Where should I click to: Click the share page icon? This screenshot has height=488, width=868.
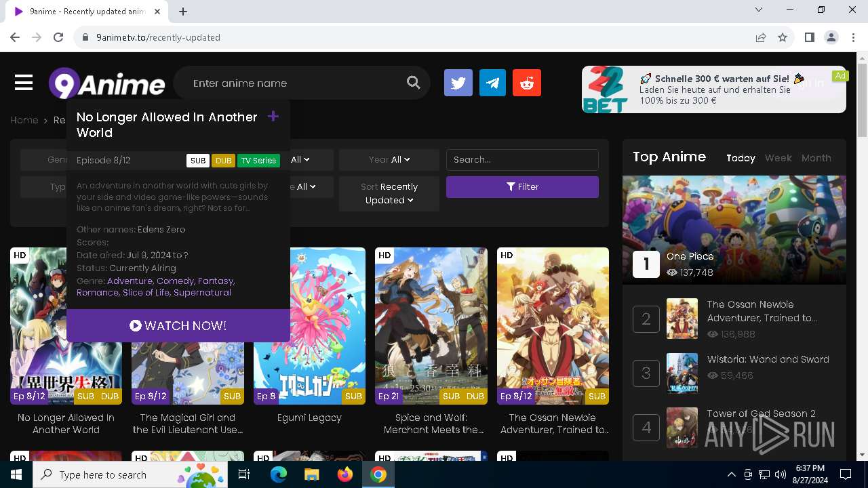tap(761, 37)
